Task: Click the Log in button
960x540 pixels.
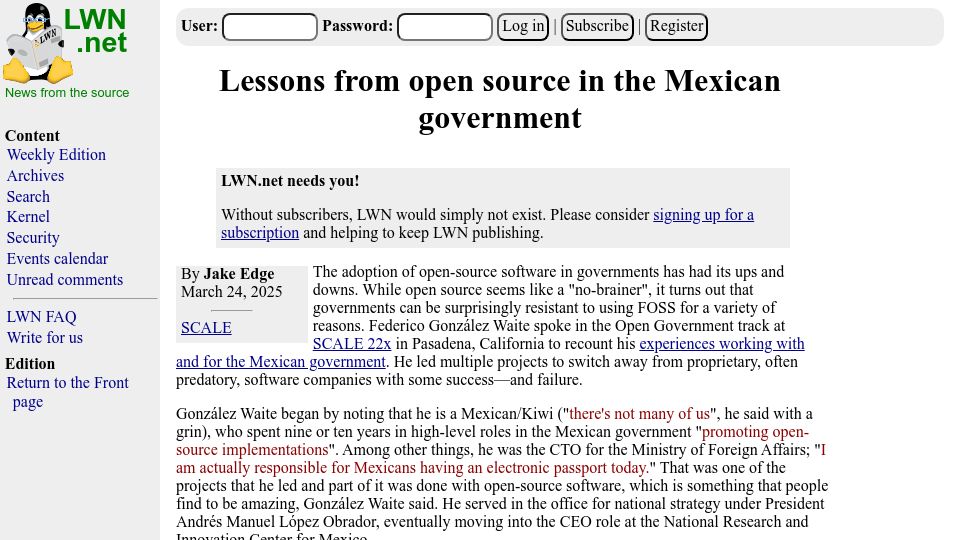Action: click(523, 27)
